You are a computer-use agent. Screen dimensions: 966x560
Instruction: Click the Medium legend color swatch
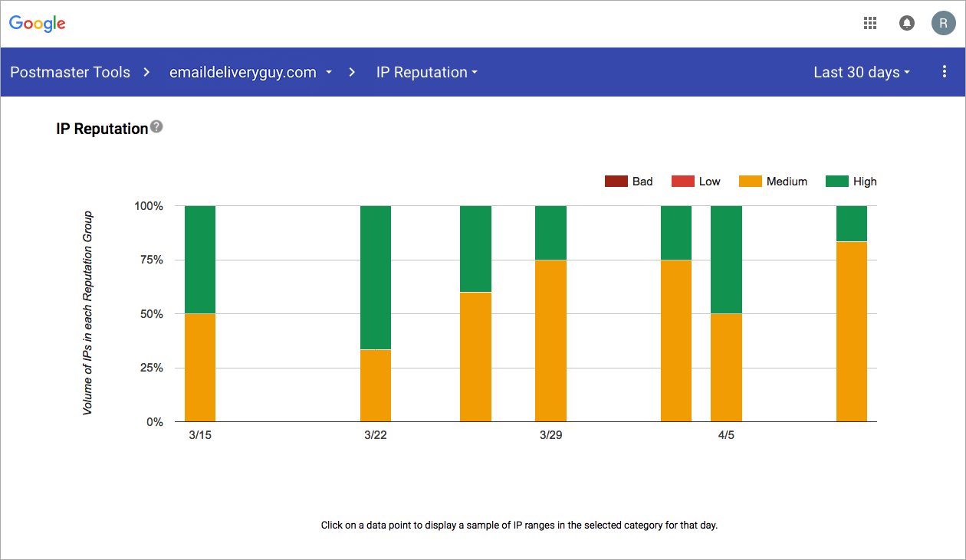pyautogui.click(x=751, y=182)
